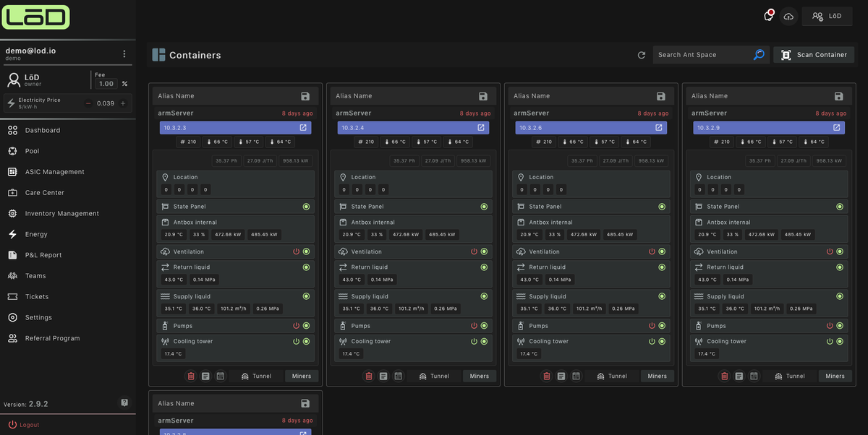This screenshot has width=868, height=435.
Task: Click the Scan Container button
Action: point(814,55)
